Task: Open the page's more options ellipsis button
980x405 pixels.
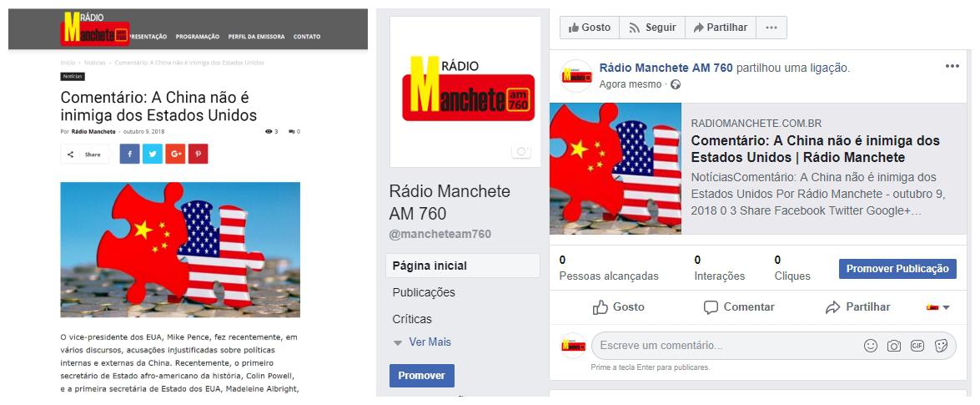Action: tap(771, 28)
